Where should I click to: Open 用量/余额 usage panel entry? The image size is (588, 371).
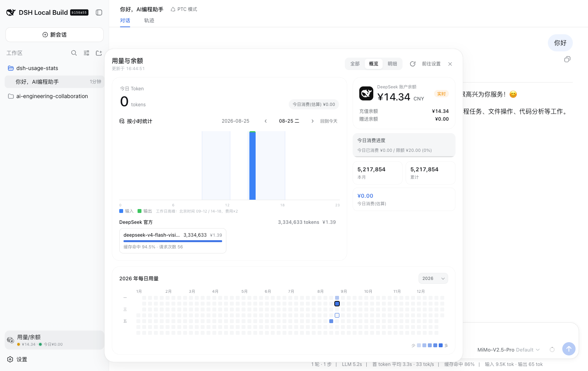click(x=55, y=340)
